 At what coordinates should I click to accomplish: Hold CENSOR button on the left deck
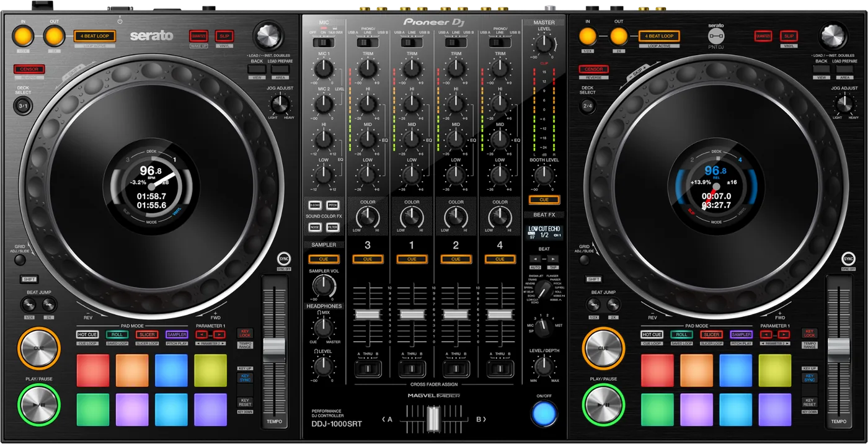point(29,69)
